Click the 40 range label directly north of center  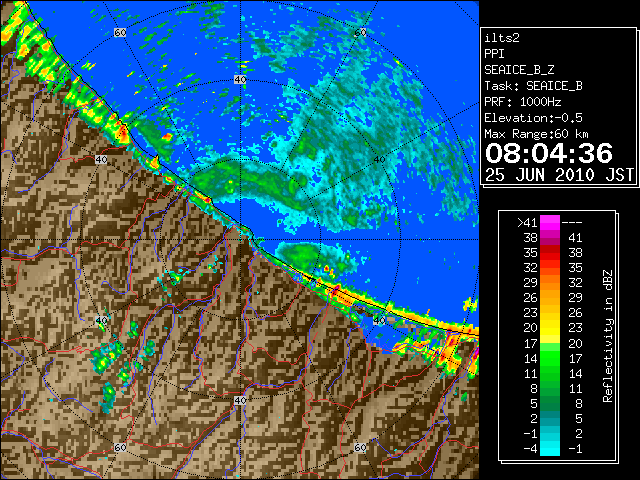[240, 80]
